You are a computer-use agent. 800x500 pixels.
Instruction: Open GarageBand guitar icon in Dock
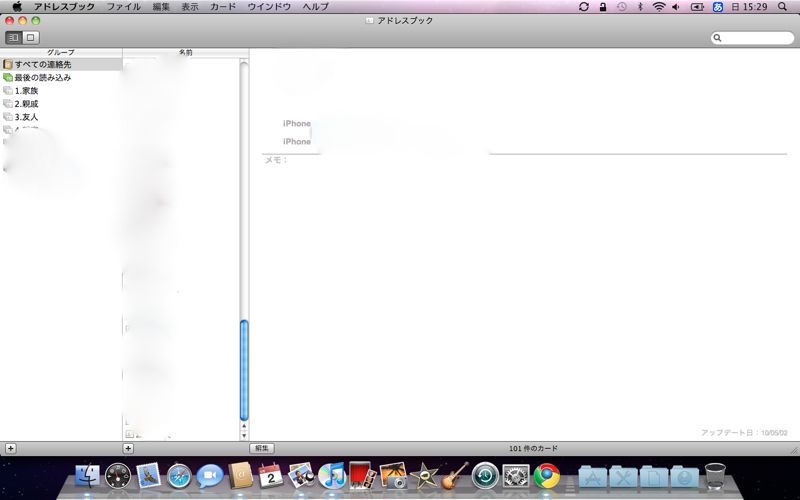pyautogui.click(x=455, y=476)
